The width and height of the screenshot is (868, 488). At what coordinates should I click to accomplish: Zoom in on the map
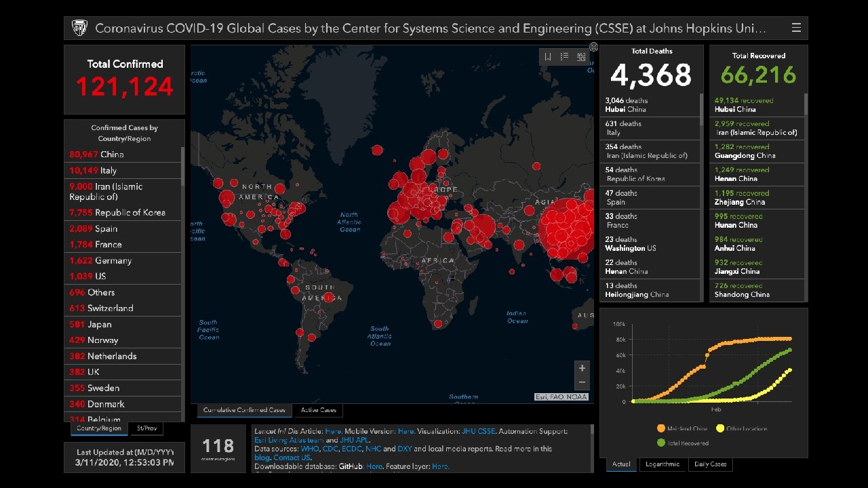[582, 368]
